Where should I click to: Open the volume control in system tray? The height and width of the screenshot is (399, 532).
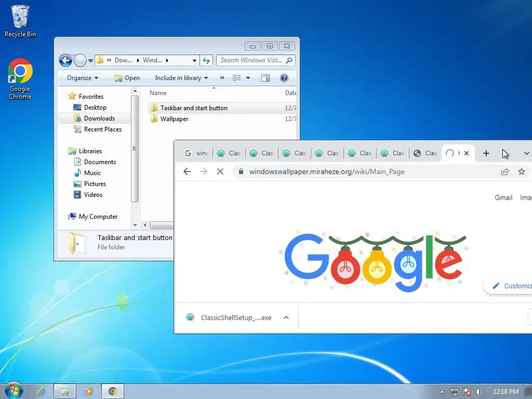479,392
